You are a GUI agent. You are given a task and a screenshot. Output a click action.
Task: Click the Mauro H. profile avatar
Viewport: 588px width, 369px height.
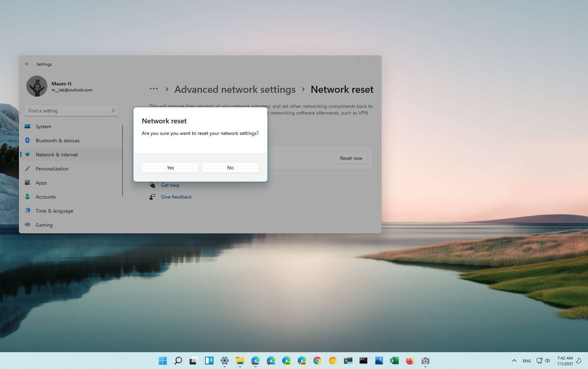(x=37, y=86)
